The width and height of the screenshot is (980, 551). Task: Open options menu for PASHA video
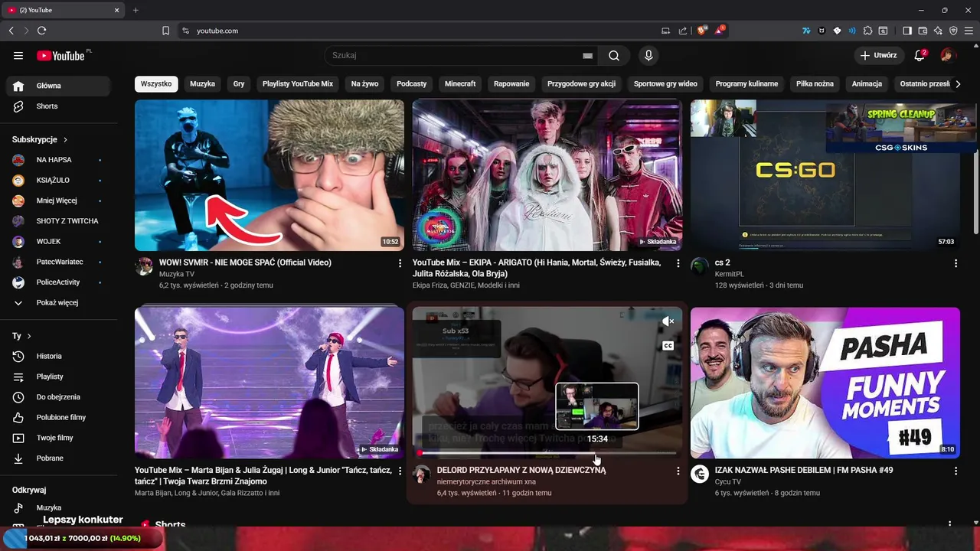[x=955, y=471]
